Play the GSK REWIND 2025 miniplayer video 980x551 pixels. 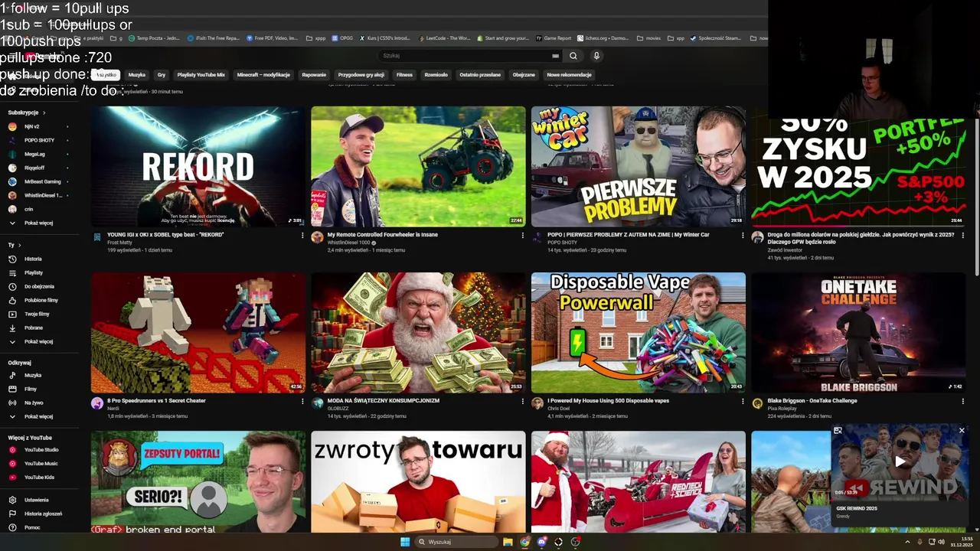point(900,461)
